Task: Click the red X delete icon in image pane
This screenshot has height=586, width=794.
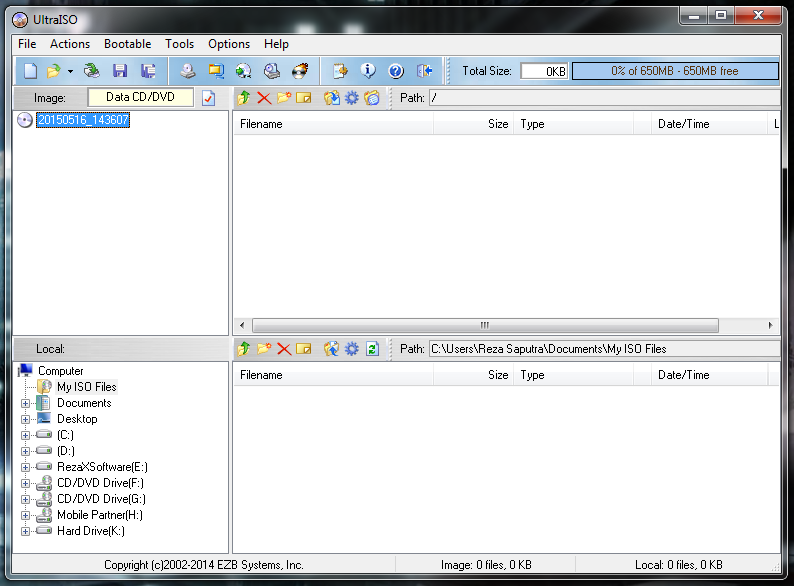Action: (x=264, y=97)
